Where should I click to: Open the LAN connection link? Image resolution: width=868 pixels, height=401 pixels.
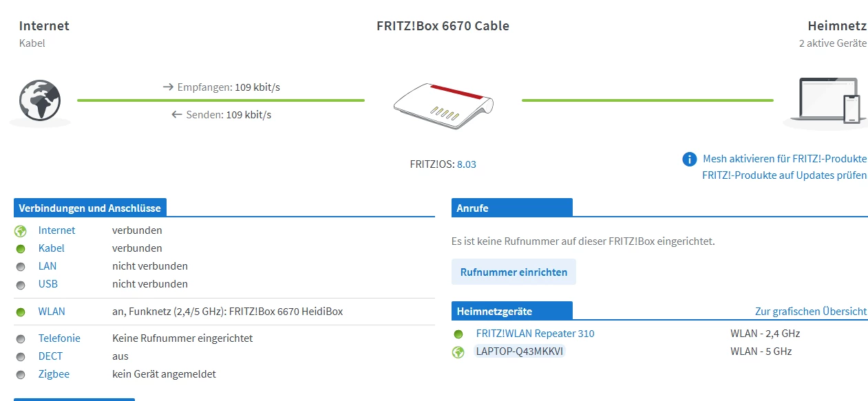pyautogui.click(x=47, y=266)
